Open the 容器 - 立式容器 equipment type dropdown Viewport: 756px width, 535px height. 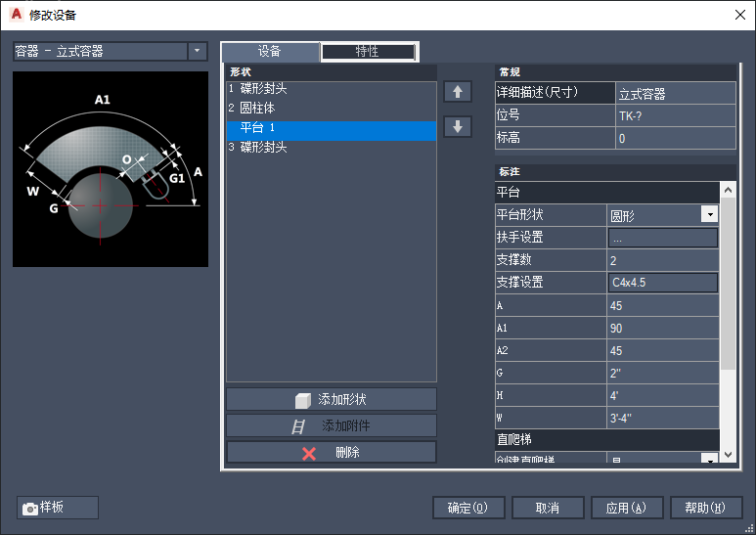click(198, 51)
